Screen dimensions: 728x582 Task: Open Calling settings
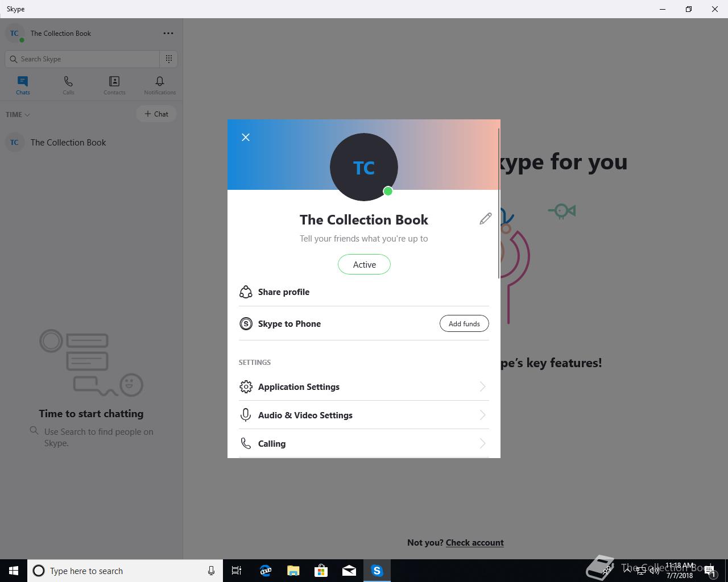click(364, 443)
